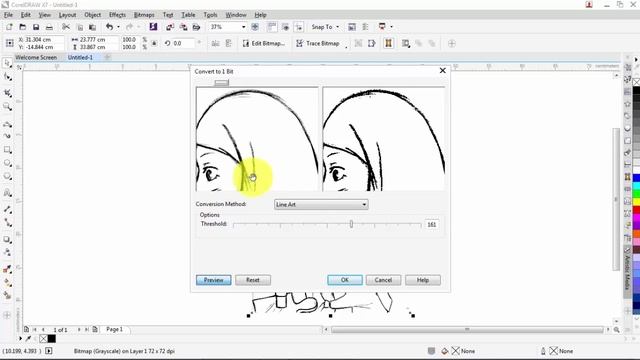
Task: Click the Reset button
Action: pyautogui.click(x=253, y=280)
